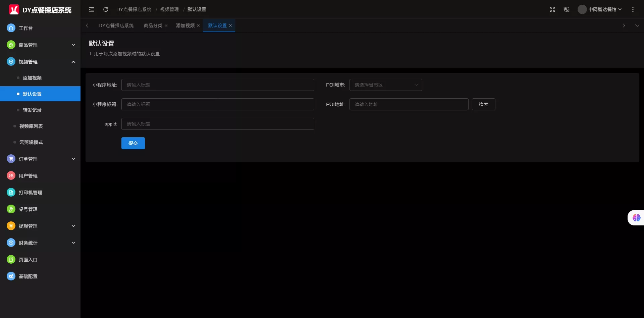Click the 工作台 home icon
644x318 pixels.
pyautogui.click(x=11, y=28)
